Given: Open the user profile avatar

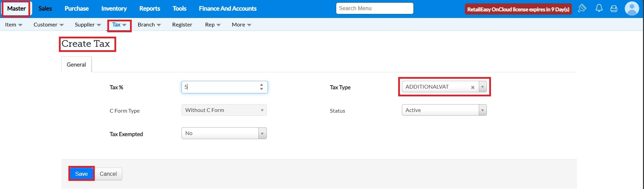Looking at the screenshot, I should [631, 8].
